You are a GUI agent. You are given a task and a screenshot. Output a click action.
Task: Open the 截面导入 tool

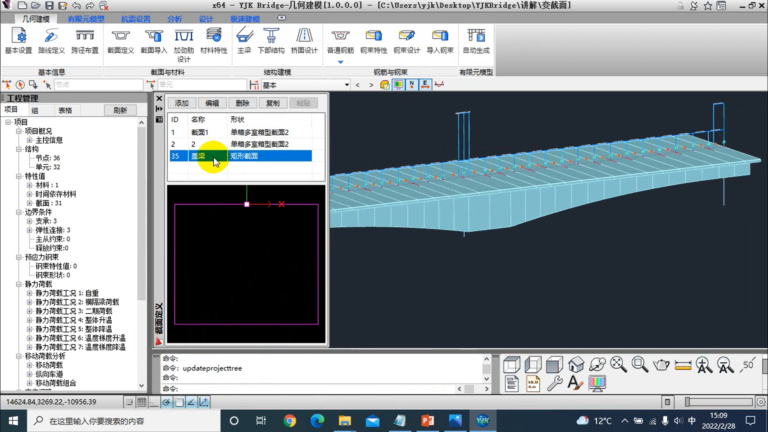point(154,41)
